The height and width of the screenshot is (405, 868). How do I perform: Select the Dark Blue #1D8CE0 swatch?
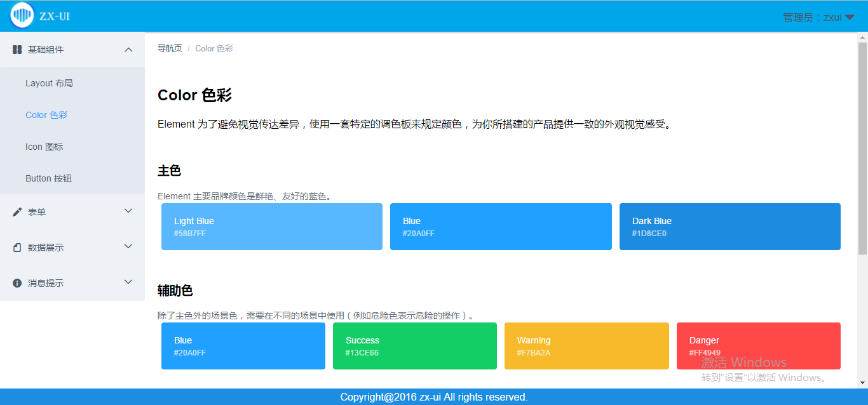[729, 227]
